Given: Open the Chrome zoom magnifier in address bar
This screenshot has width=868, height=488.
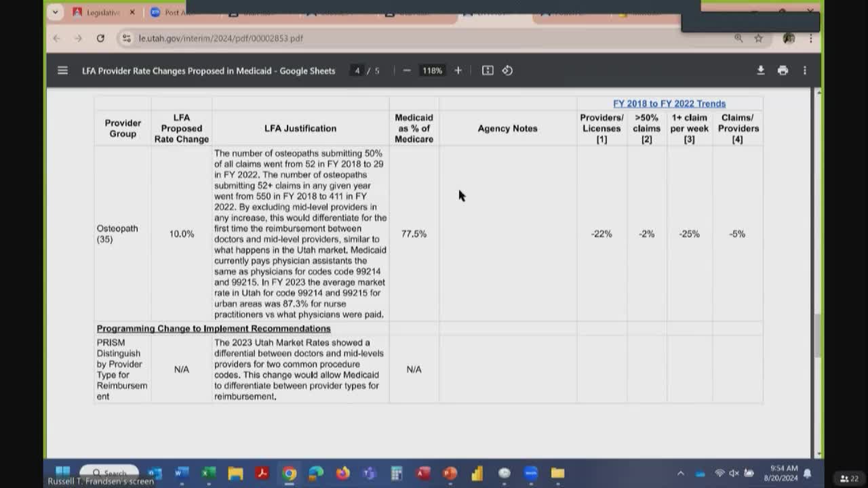Looking at the screenshot, I should (x=738, y=39).
